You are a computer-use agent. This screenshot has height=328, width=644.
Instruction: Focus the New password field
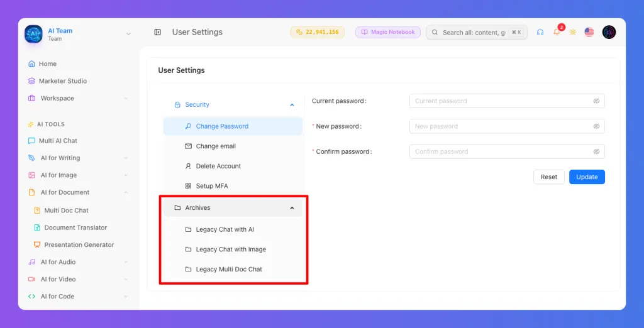507,126
